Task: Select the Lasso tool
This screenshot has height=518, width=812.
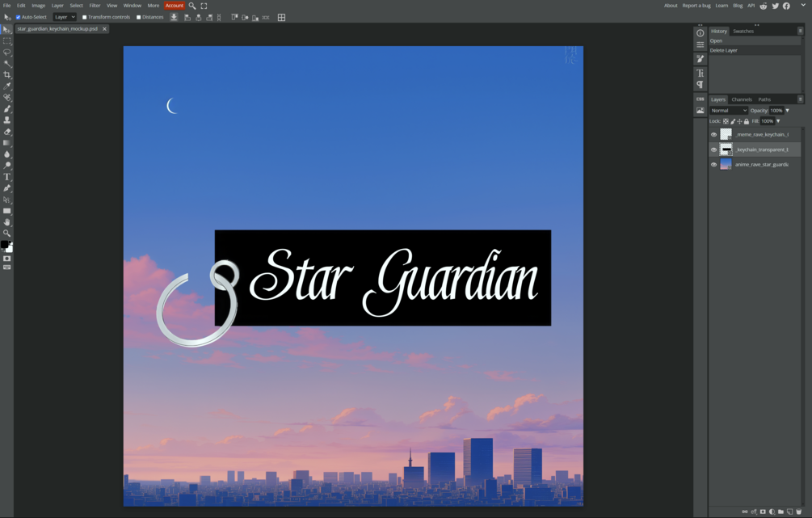Action: click(6, 53)
